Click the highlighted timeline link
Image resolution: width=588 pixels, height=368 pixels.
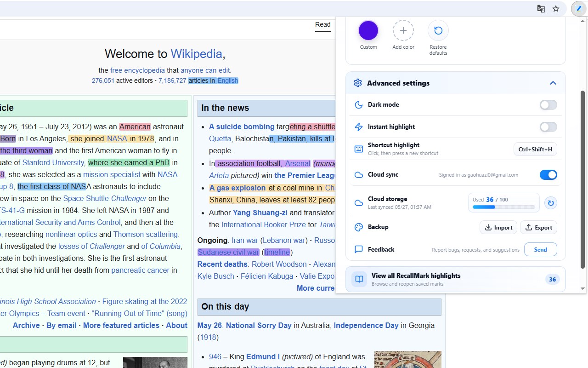277,252
